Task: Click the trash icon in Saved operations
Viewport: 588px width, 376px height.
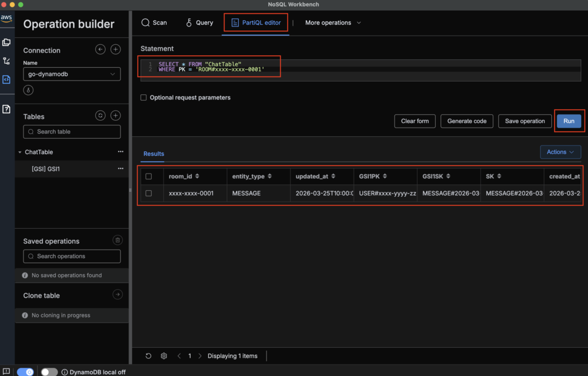Action: coord(117,240)
